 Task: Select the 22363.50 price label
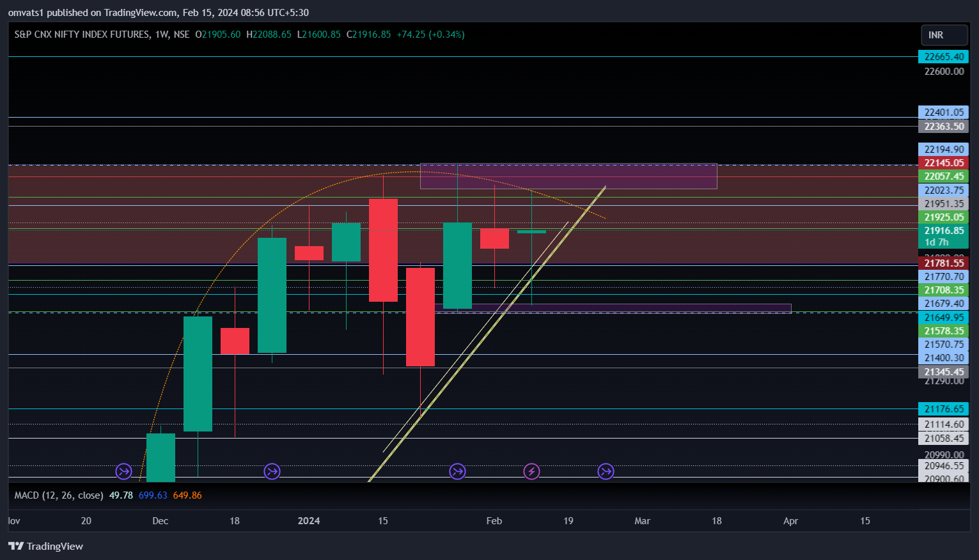944,127
